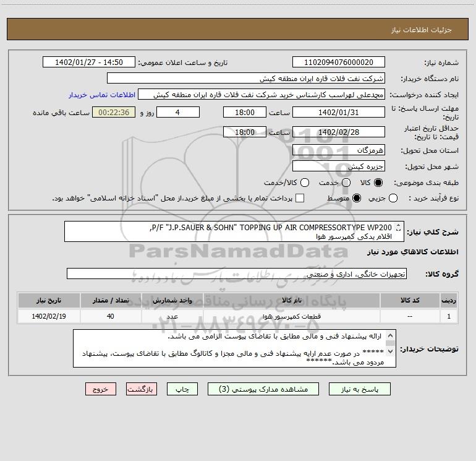
Task: Click the بازگشت back button
Action: [142, 389]
